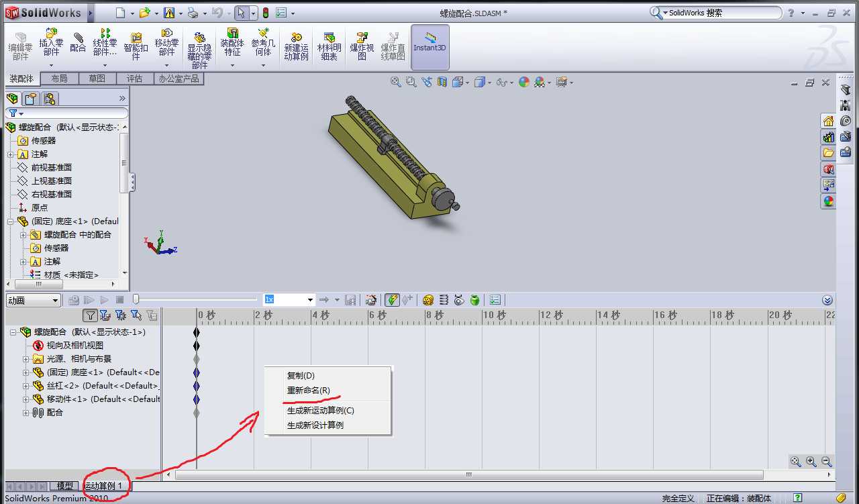Click the Animation Wizard icon

click(x=371, y=300)
